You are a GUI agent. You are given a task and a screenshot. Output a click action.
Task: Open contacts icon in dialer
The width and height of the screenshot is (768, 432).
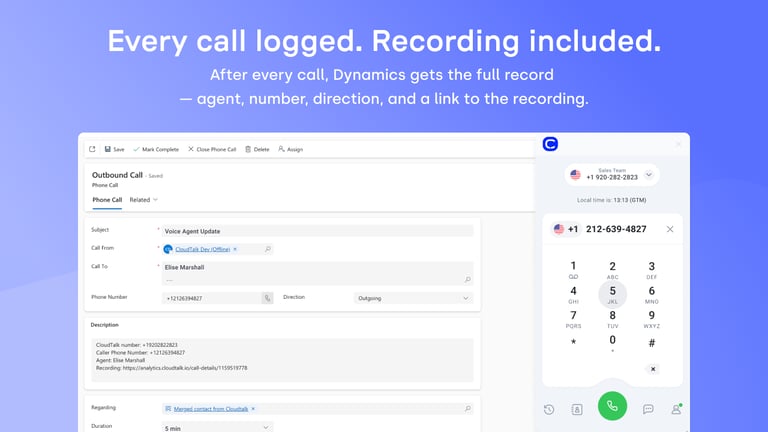[577, 409]
